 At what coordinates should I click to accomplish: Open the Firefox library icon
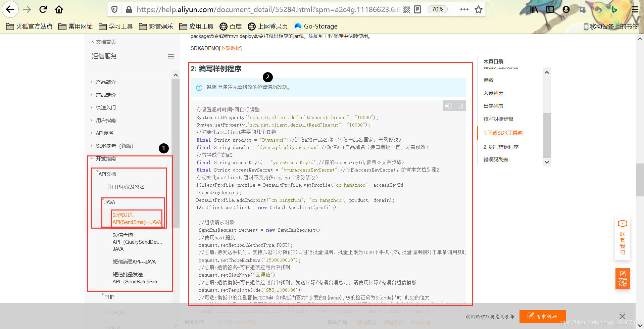[534, 9]
